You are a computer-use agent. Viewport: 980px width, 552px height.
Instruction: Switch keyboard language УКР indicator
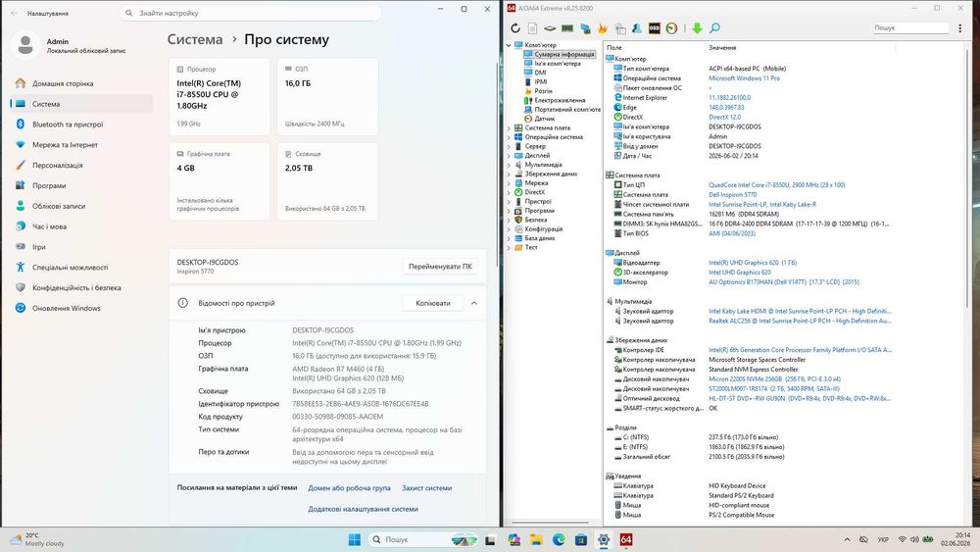[x=883, y=539]
